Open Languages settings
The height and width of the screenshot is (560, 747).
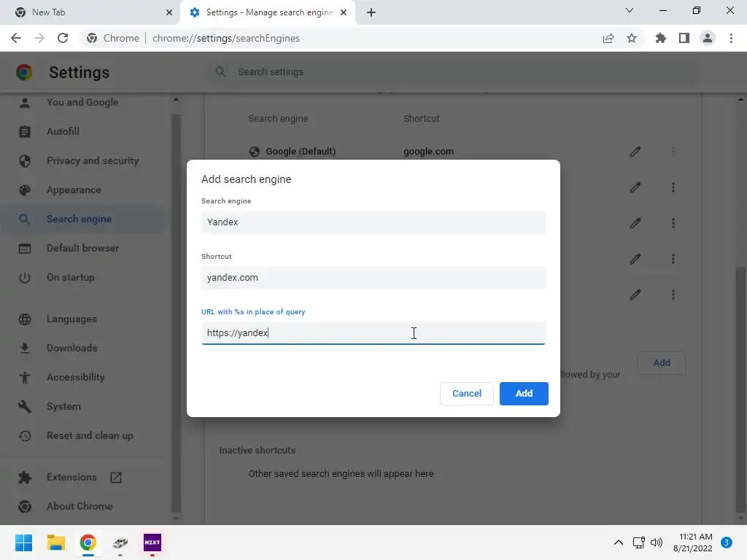pyautogui.click(x=82, y=319)
